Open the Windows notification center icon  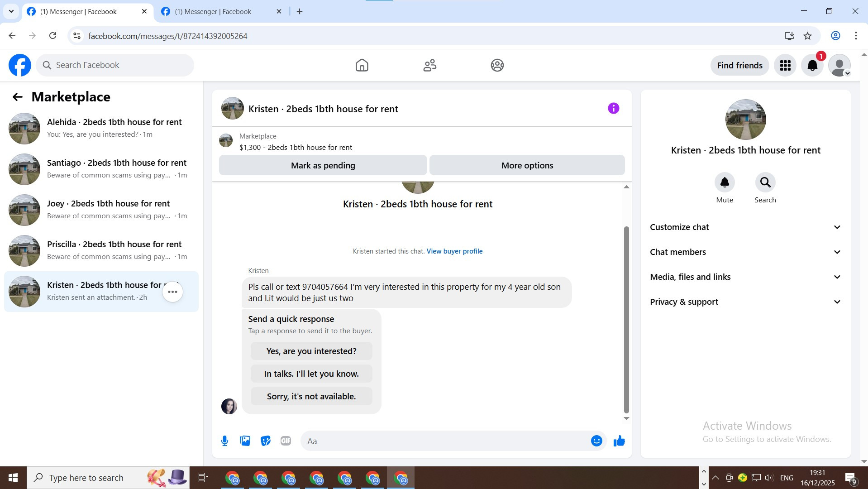(x=850, y=478)
